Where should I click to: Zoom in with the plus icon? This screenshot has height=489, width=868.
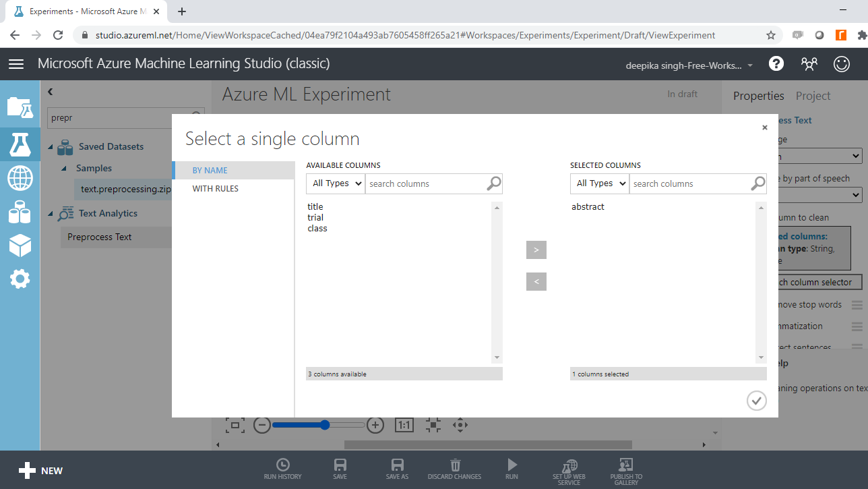[375, 425]
